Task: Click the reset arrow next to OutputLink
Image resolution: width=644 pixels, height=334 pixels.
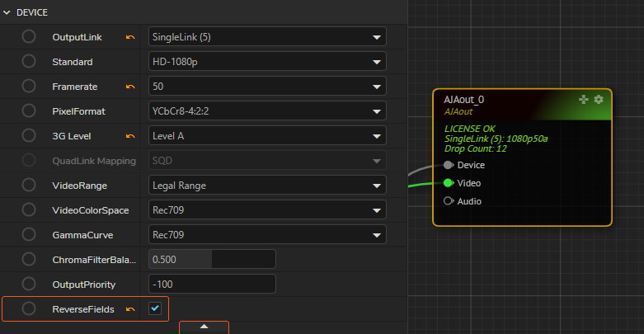Action: point(130,37)
